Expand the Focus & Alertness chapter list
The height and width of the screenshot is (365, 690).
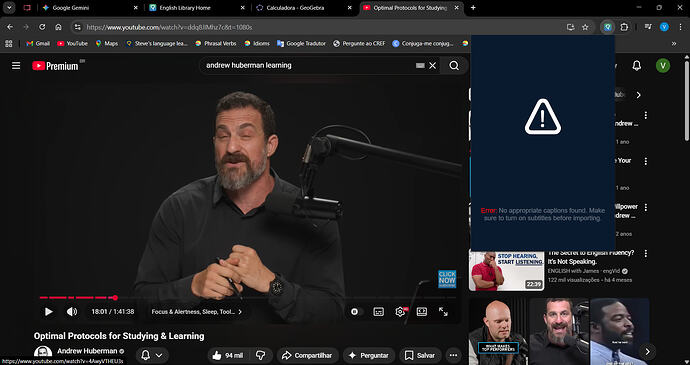tap(197, 312)
